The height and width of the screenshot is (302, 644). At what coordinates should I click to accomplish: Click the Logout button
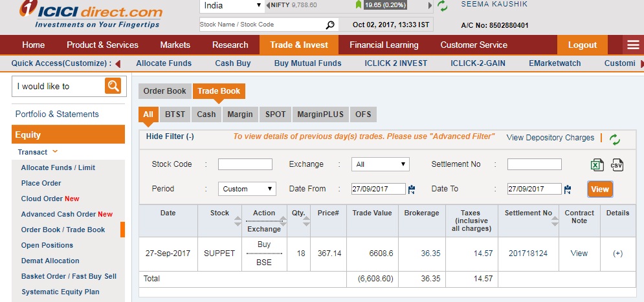[583, 45]
